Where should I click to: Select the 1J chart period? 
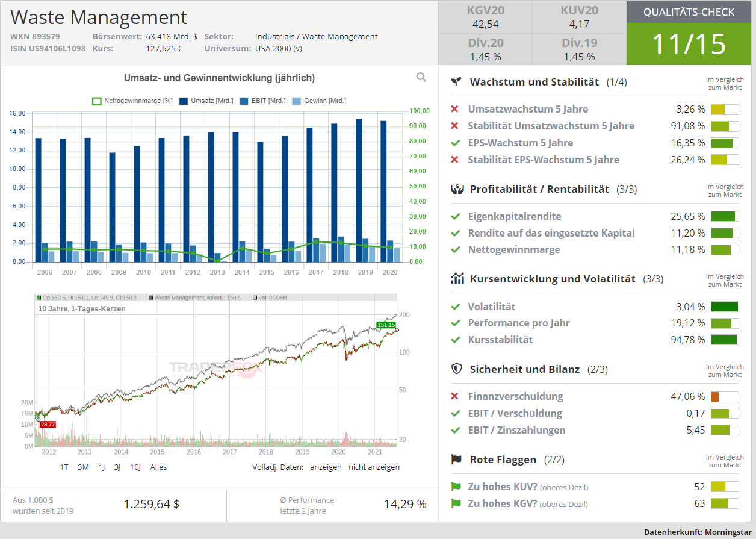tap(102, 467)
